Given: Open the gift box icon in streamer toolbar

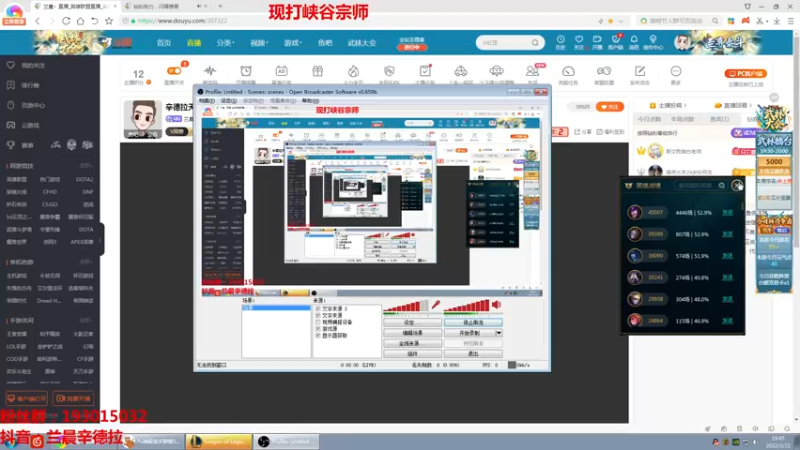Looking at the screenshot, I should pos(317,71).
